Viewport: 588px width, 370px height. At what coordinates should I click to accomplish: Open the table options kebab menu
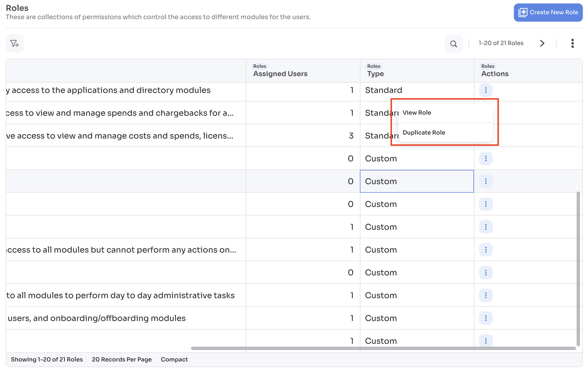(x=572, y=43)
